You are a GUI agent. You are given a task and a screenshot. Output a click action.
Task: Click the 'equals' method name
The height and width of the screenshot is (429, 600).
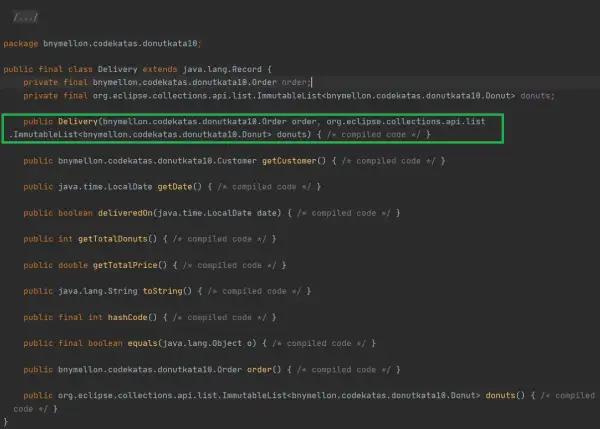point(142,343)
